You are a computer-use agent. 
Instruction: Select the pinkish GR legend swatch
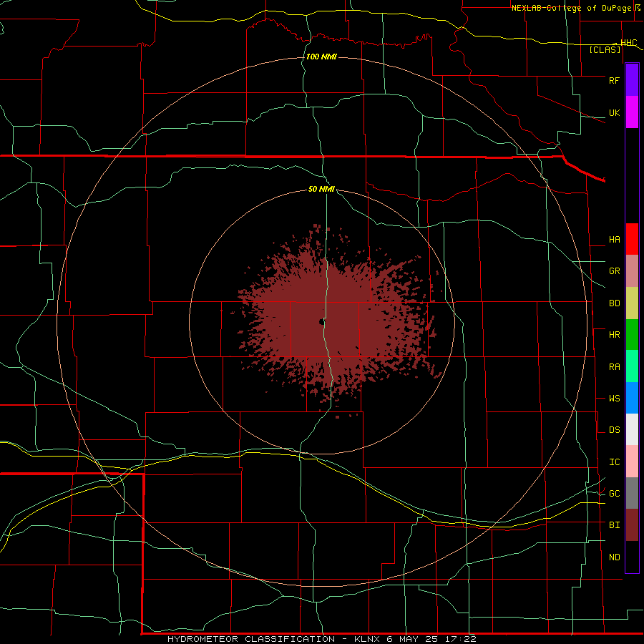pos(632,271)
